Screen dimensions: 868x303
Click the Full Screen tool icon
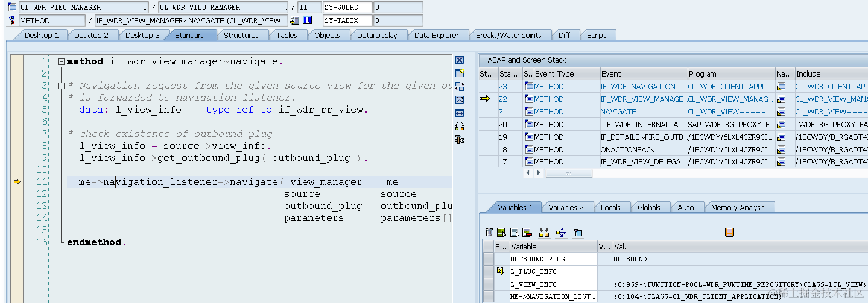click(460, 99)
